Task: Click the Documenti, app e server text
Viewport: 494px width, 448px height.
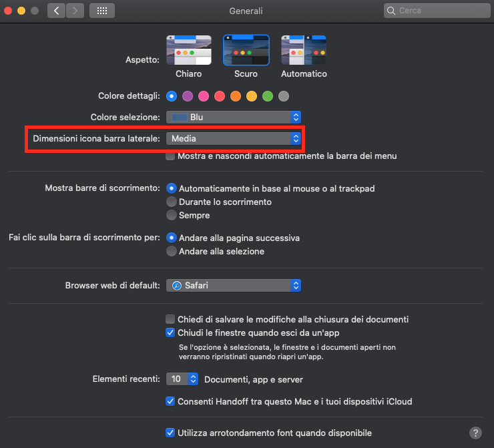Action: [x=254, y=380]
